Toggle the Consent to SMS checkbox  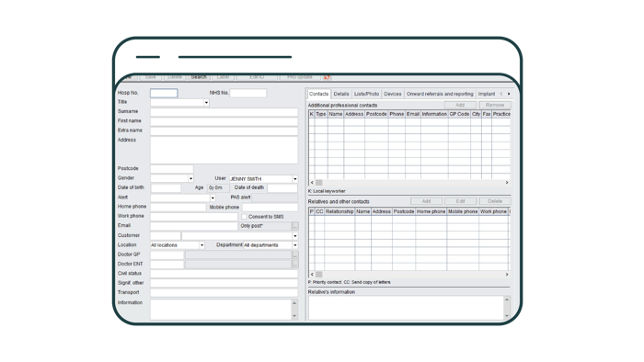point(244,217)
